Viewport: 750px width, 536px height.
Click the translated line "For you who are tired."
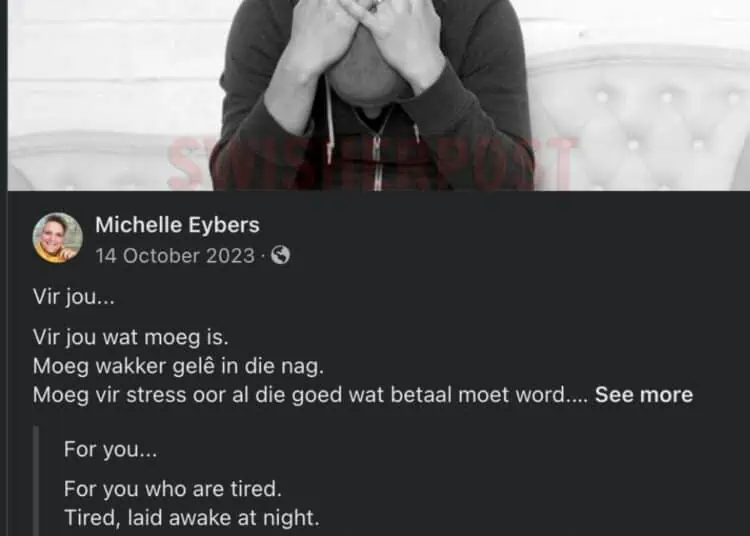pos(173,489)
